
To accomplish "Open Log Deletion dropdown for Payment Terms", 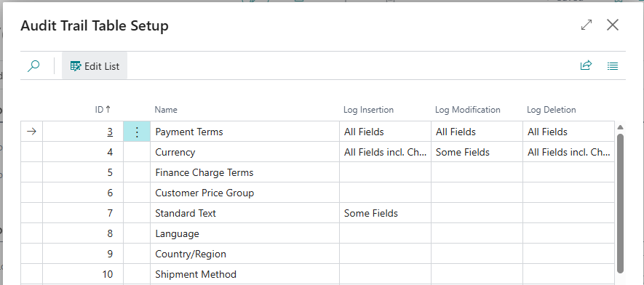I will click(x=569, y=132).
